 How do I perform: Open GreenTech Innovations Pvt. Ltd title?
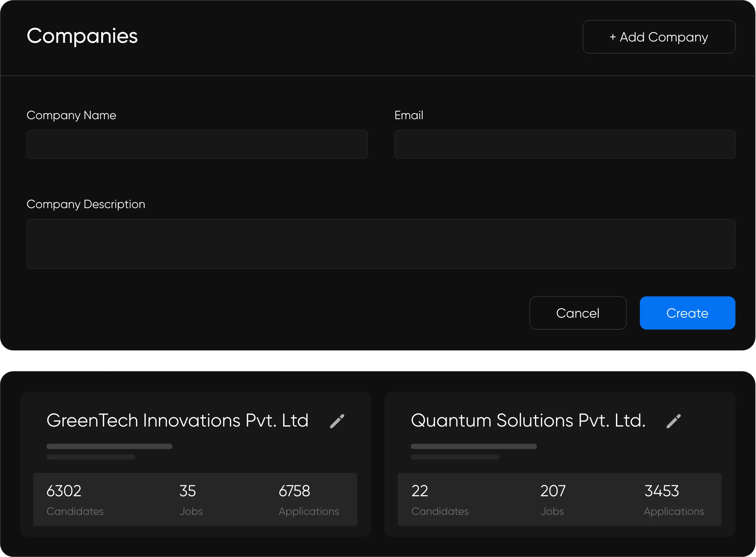pos(177,421)
